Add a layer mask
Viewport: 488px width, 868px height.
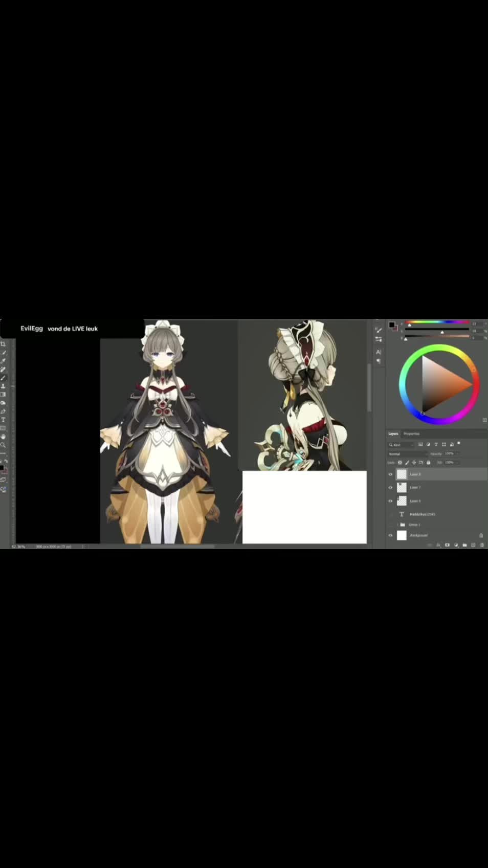(447, 545)
